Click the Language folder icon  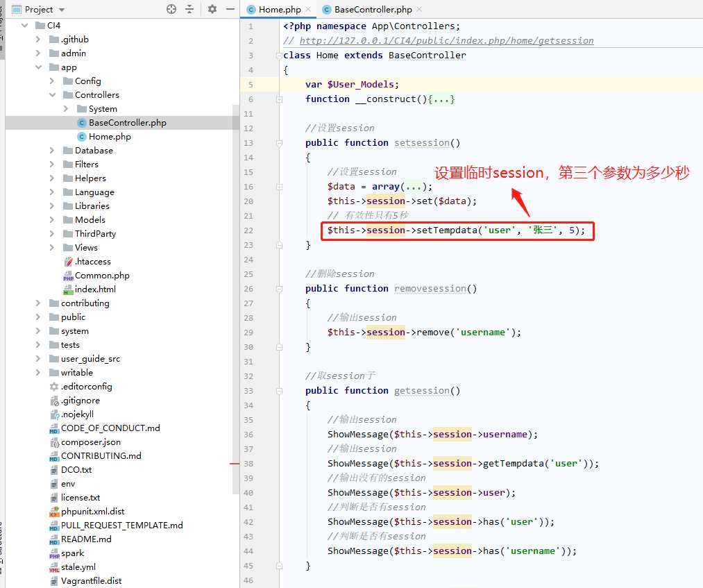[68, 192]
